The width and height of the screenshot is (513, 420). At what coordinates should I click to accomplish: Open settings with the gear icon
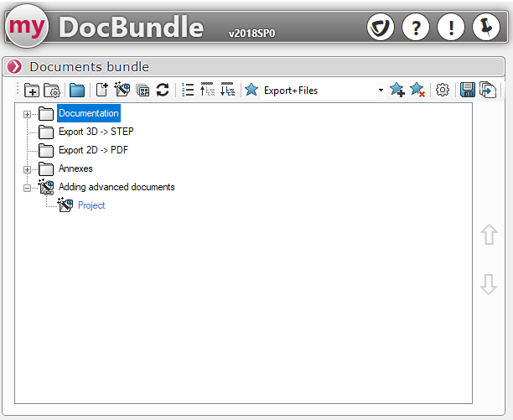coord(443,91)
